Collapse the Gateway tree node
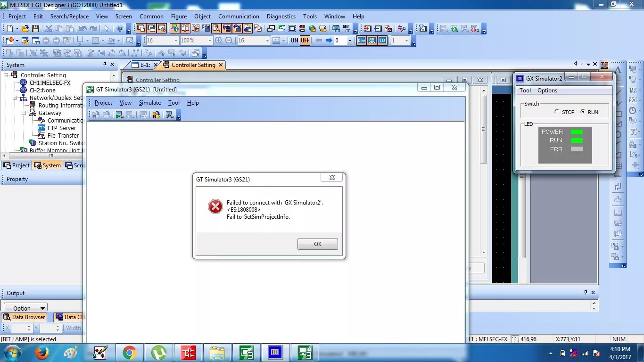 click(24, 113)
